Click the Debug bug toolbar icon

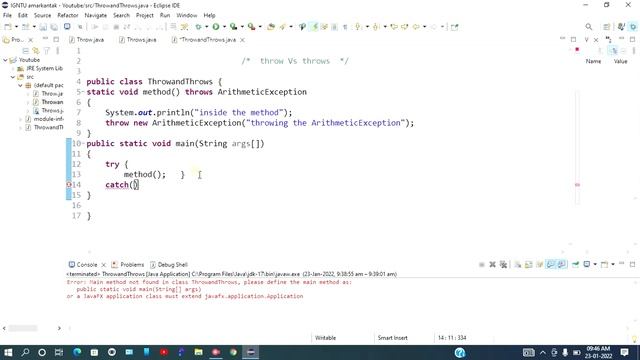tap(198, 27)
